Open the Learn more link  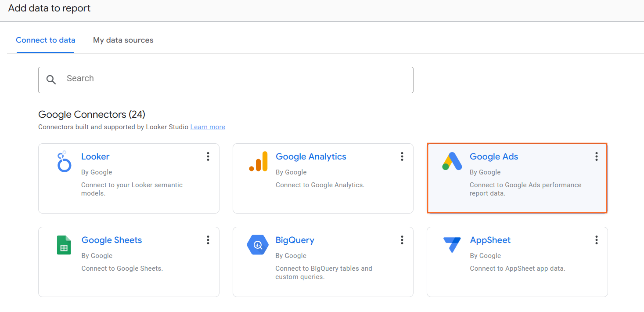(x=208, y=127)
